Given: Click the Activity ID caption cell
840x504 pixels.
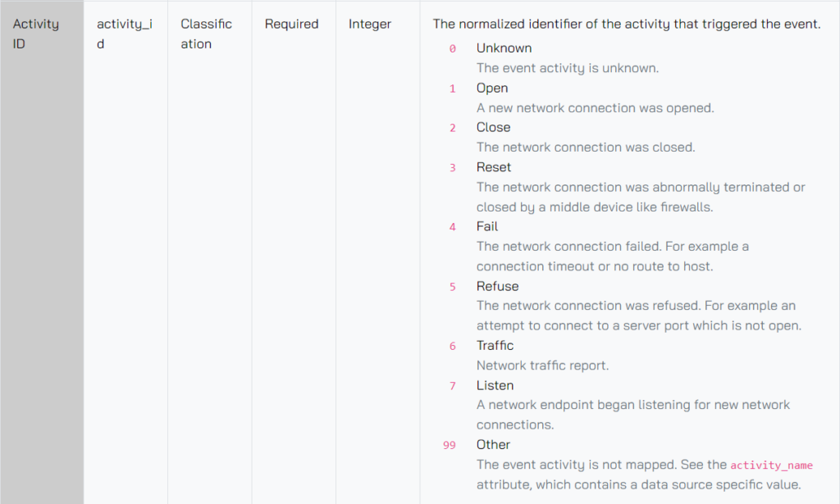Looking at the screenshot, I should point(36,34).
